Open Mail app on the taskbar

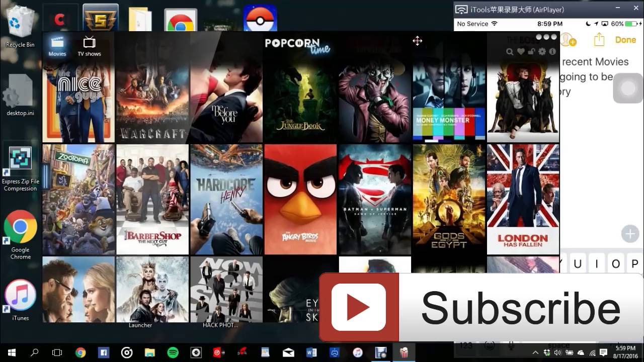click(288, 352)
